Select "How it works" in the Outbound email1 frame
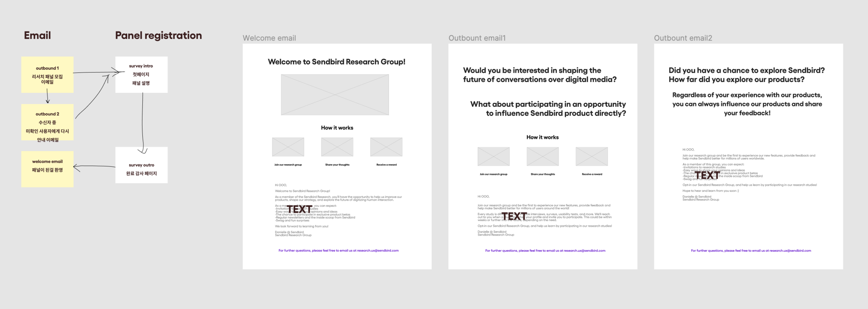Image resolution: width=868 pixels, height=309 pixels. [x=543, y=137]
